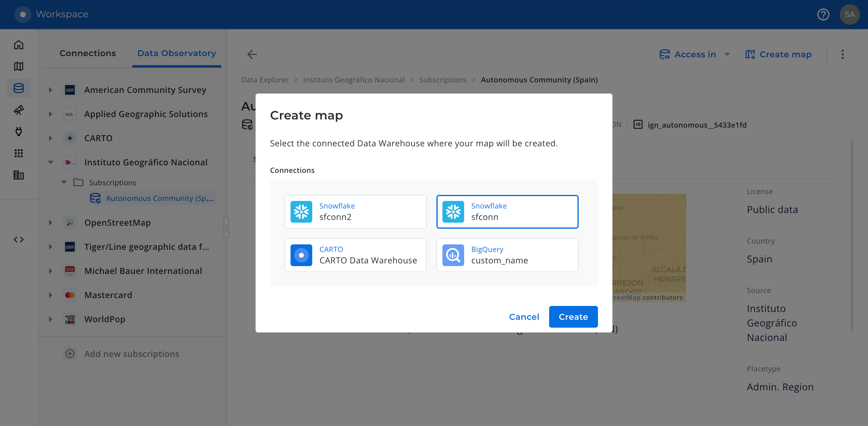
Task: Click the CARTO Data Warehouse logo icon
Action: pos(301,255)
